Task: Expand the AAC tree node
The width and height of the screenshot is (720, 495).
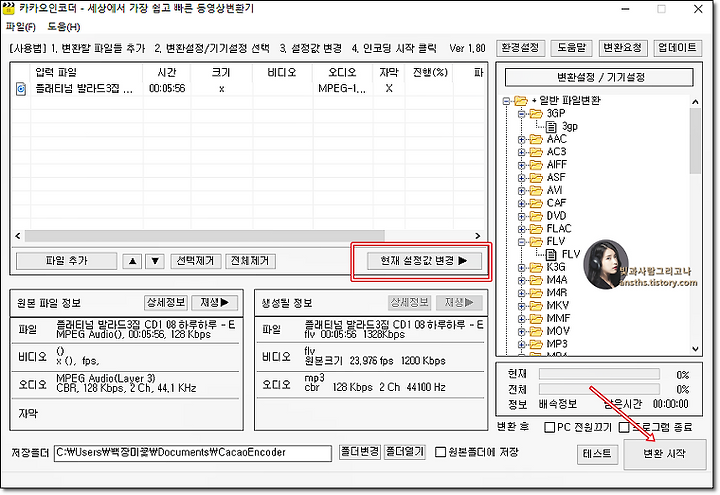Action: (x=521, y=139)
